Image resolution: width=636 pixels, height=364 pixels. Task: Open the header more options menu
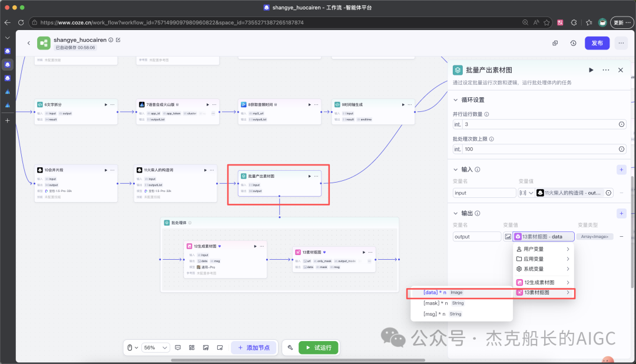[x=621, y=43]
